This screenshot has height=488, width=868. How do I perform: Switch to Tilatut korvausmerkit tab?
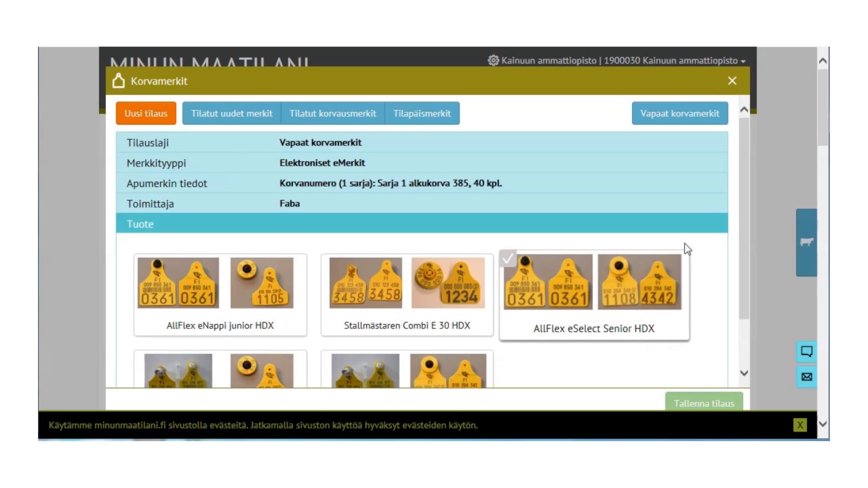pos(333,113)
